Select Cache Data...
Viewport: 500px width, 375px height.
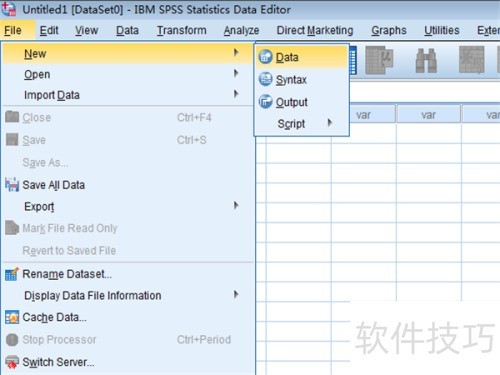click(128, 317)
